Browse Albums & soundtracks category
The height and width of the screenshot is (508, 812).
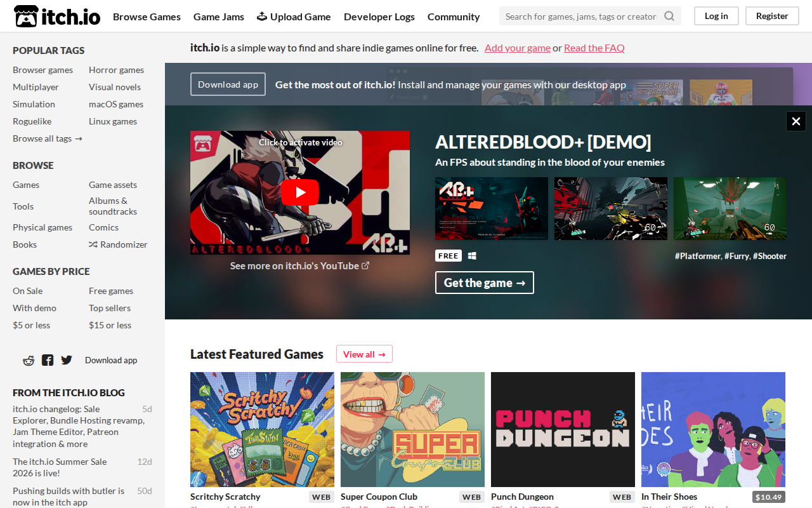coord(113,206)
